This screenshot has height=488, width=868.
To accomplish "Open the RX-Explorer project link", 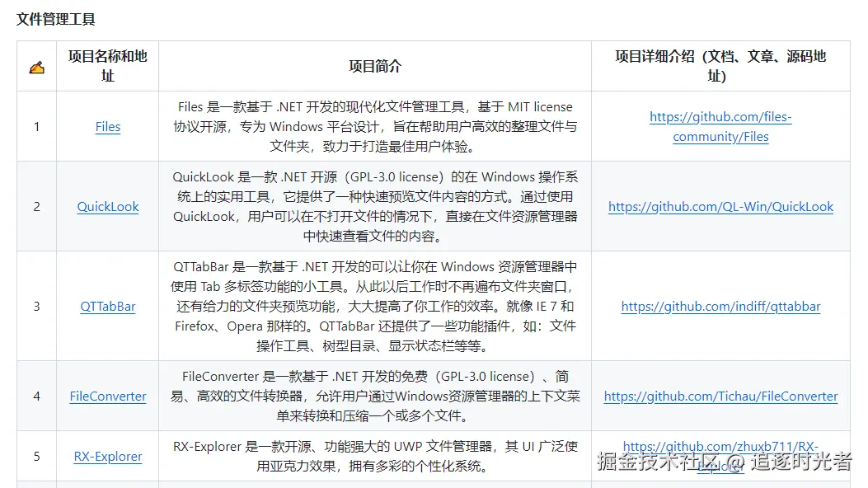I will [x=107, y=457].
